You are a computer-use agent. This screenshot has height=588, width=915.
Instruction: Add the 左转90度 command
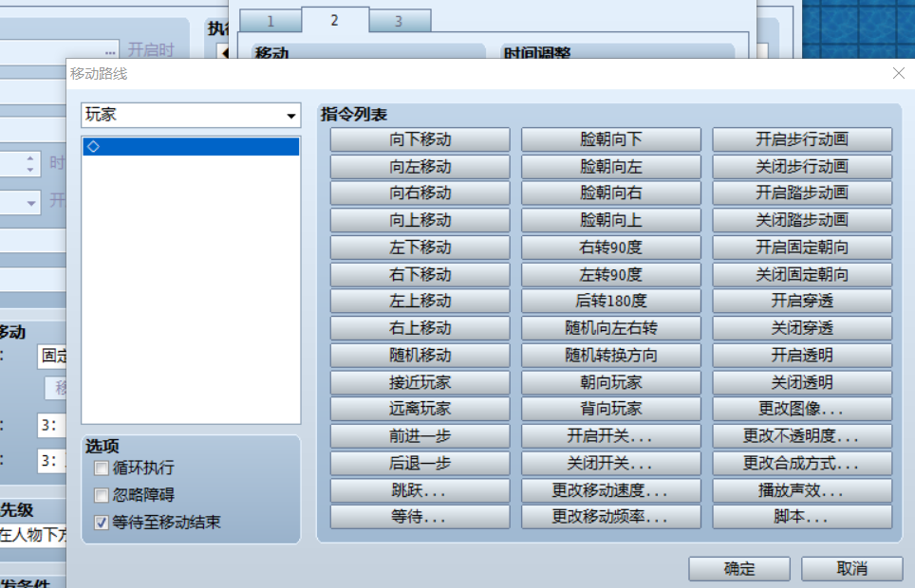611,274
